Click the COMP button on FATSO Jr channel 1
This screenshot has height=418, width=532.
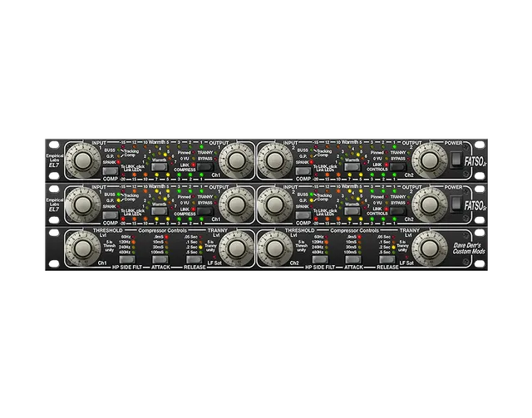pyautogui.click(x=110, y=171)
